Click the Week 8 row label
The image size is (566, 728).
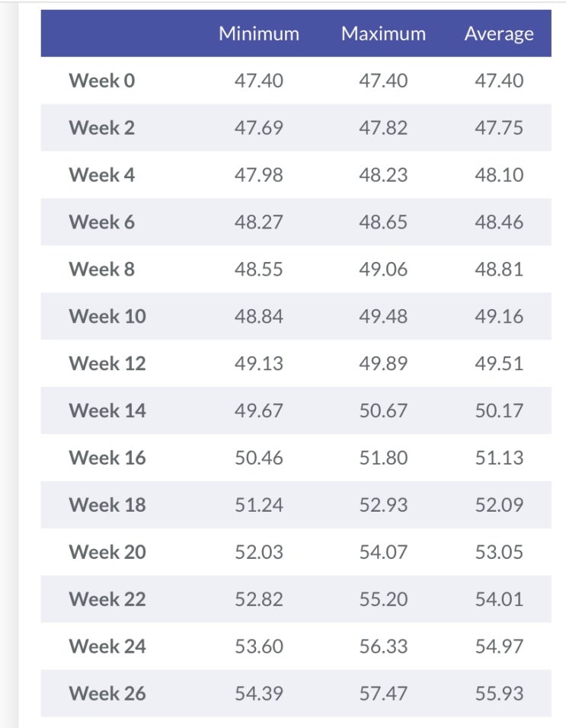click(102, 270)
